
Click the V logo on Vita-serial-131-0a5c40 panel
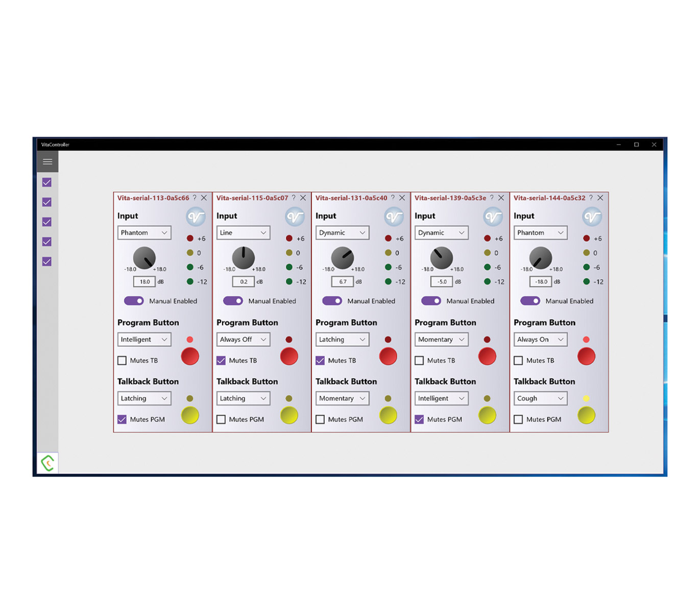pyautogui.click(x=394, y=217)
